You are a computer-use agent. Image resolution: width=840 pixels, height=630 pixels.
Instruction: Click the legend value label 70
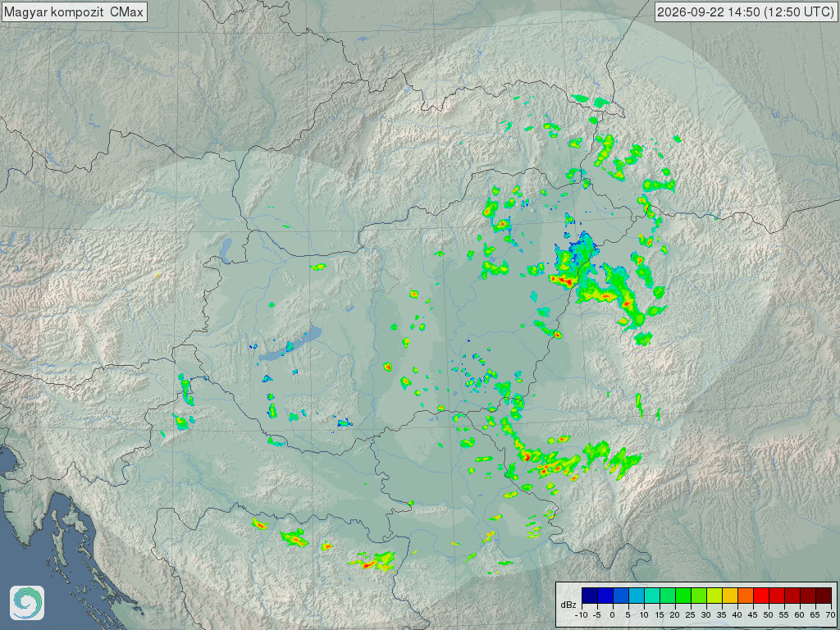(830, 615)
